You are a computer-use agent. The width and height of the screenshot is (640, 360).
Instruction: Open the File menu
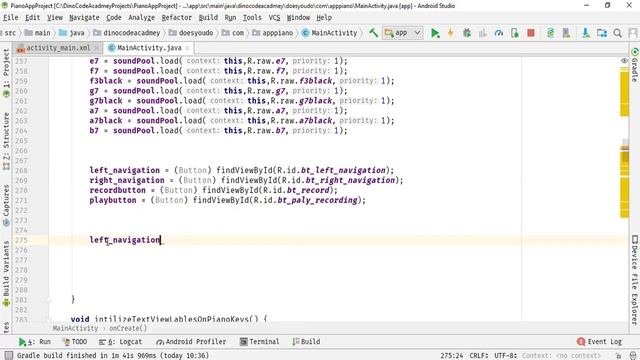(11, 18)
